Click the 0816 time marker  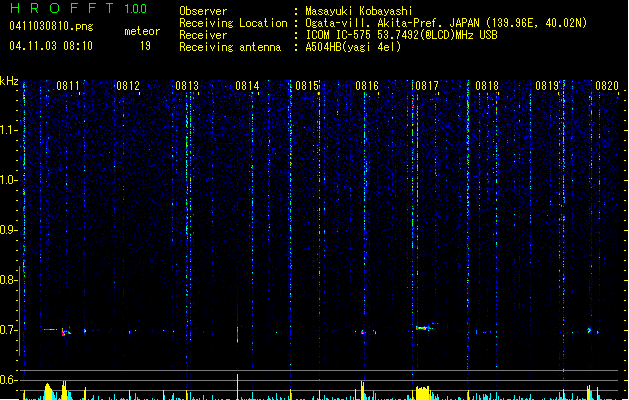(367, 86)
